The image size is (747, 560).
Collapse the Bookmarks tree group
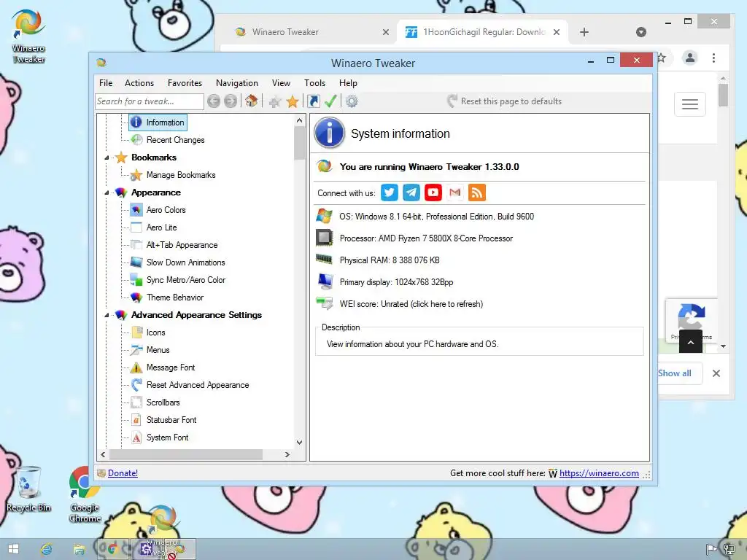pyautogui.click(x=107, y=157)
